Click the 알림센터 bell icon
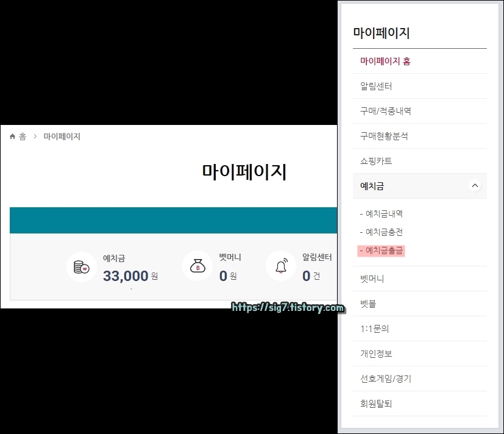Screen dimensions: 504x434 281,266
